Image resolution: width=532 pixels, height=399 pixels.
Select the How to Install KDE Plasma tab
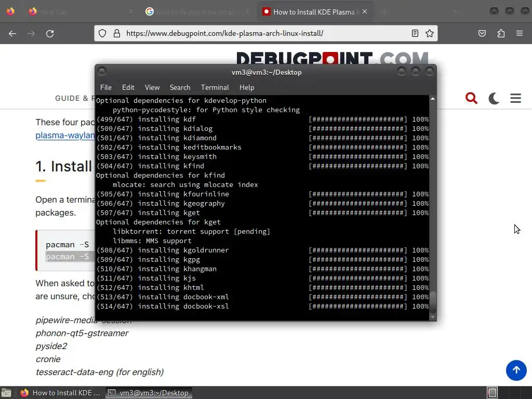[314, 12]
